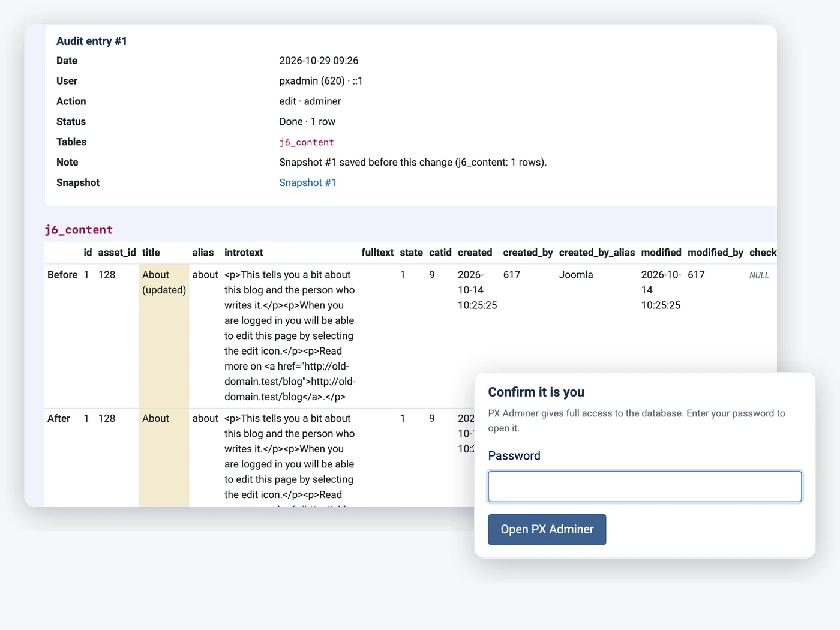Click the Before row introtext cell
Screen dimensions: 840x630
point(290,335)
